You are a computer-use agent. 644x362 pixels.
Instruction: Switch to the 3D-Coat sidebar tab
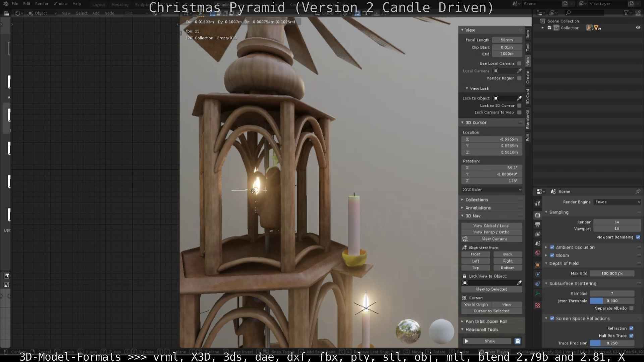[528, 96]
